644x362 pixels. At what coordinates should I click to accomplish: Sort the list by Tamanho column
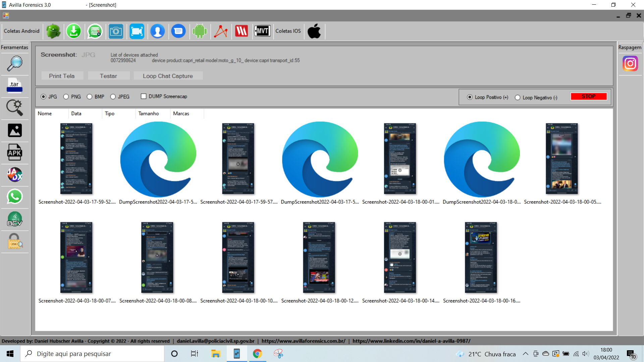tap(153, 113)
